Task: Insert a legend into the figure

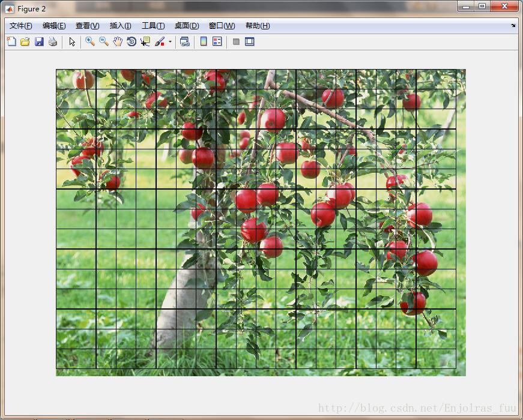Action: tap(216, 41)
